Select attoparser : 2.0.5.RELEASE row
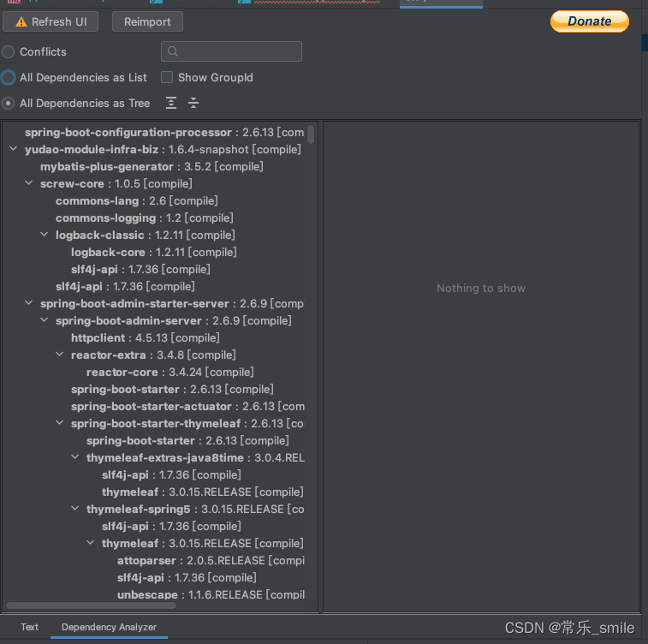This screenshot has height=644, width=648. point(211,561)
